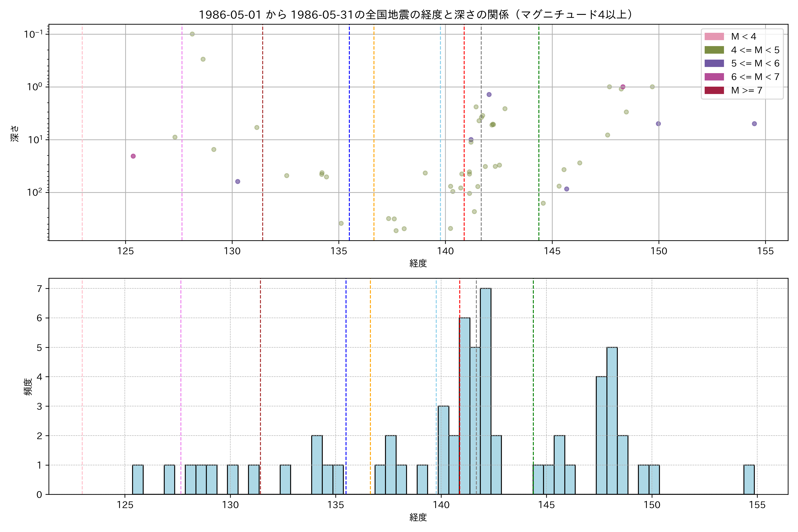Click the histogram bar of height 6
The width and height of the screenshot is (798, 532).
pyautogui.click(x=464, y=406)
